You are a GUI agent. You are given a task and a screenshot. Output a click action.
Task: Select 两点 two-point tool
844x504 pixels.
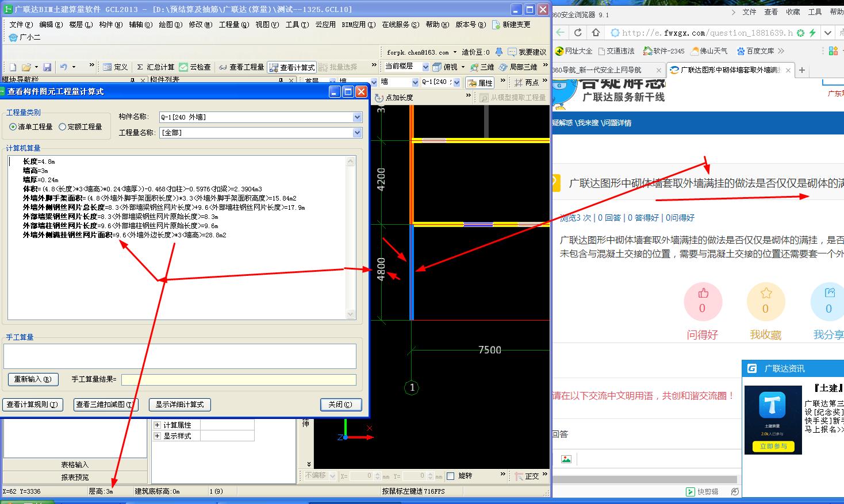click(527, 83)
